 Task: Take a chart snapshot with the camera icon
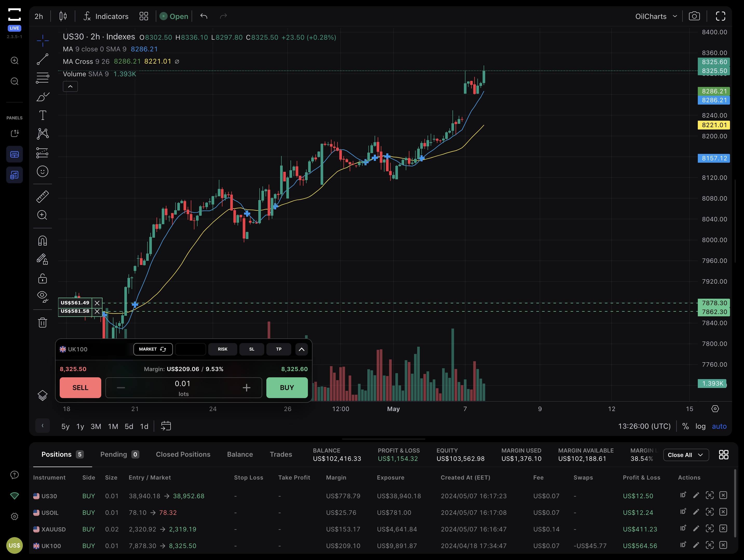tap(694, 16)
